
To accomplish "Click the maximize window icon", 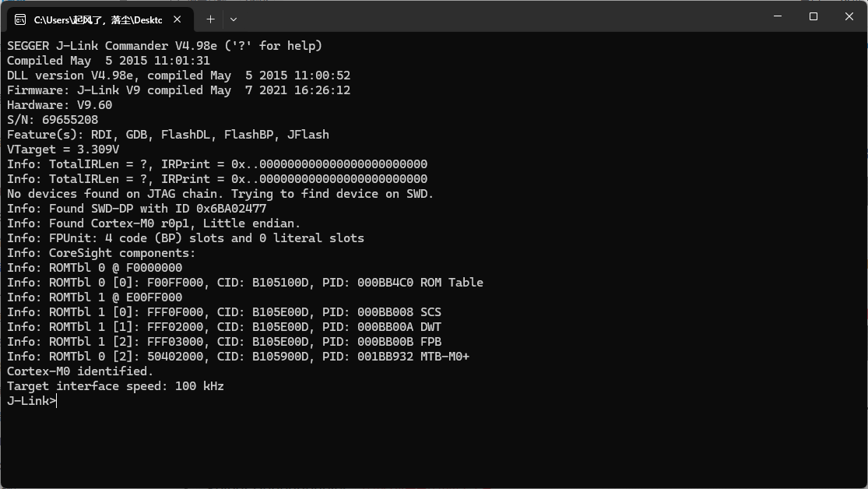I will [812, 16].
